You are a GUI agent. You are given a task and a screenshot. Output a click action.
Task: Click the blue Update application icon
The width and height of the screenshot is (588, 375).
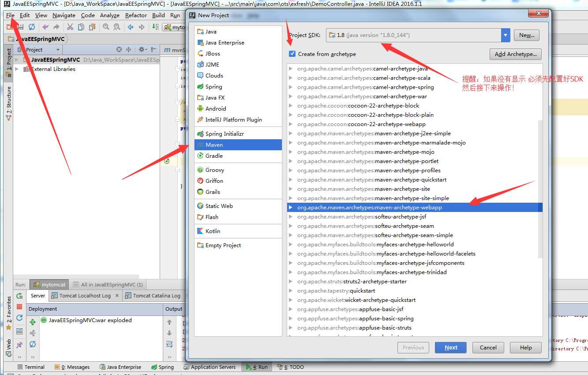click(19, 318)
